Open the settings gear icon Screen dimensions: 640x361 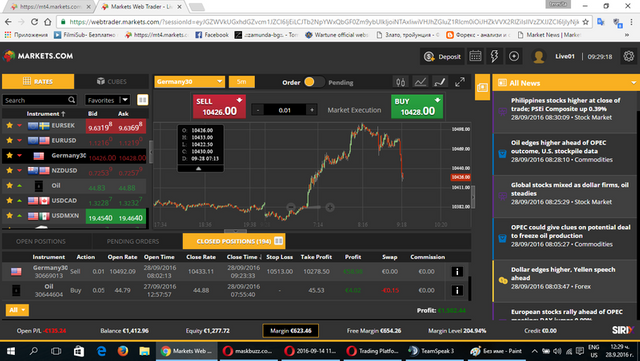629,56
